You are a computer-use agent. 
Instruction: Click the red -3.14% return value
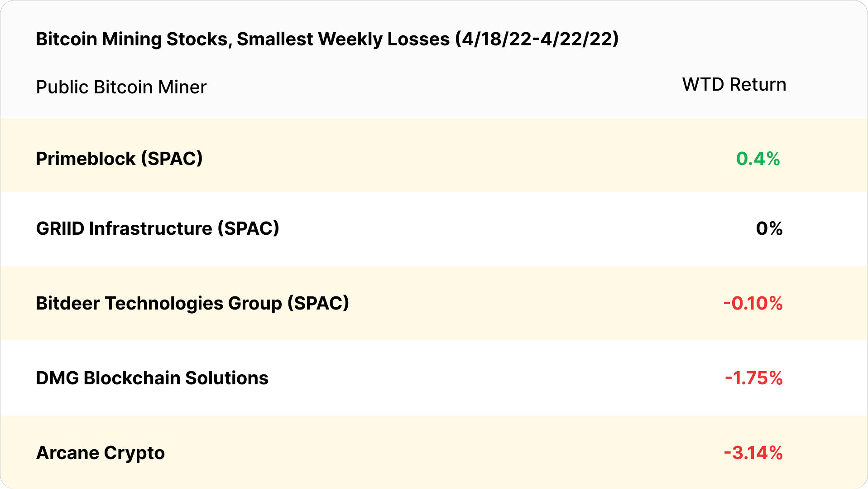click(753, 453)
